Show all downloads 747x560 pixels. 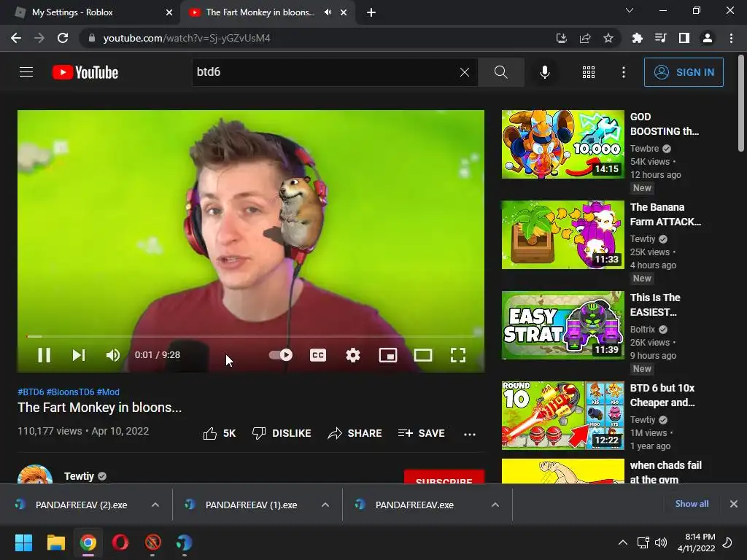point(692,504)
